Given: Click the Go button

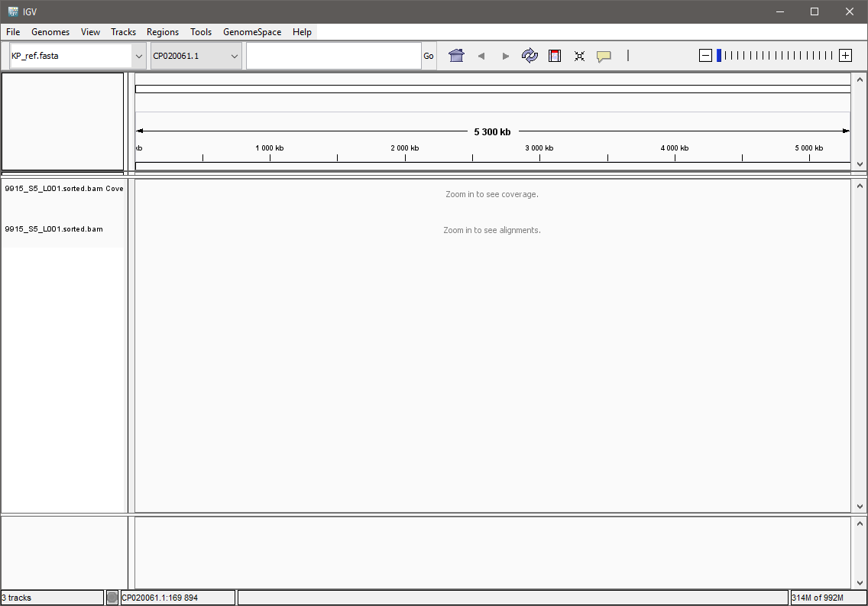Looking at the screenshot, I should (429, 56).
